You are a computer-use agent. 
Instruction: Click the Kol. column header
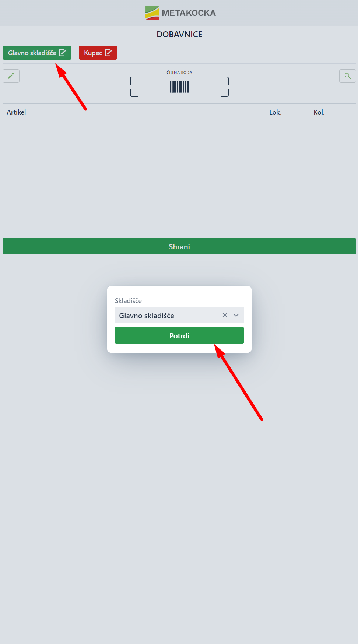[319, 112]
